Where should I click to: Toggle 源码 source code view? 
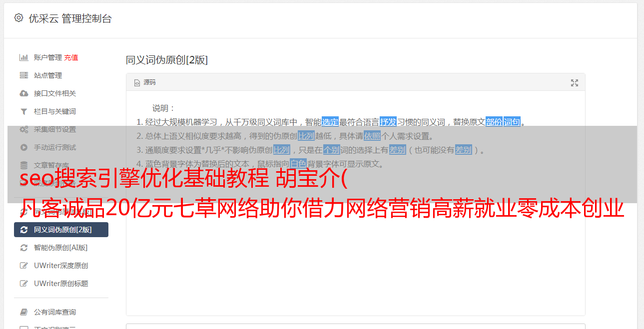145,82
